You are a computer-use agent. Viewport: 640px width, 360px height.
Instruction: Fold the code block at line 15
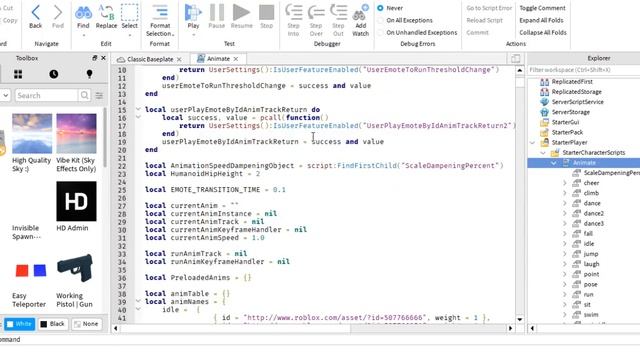tap(138, 109)
